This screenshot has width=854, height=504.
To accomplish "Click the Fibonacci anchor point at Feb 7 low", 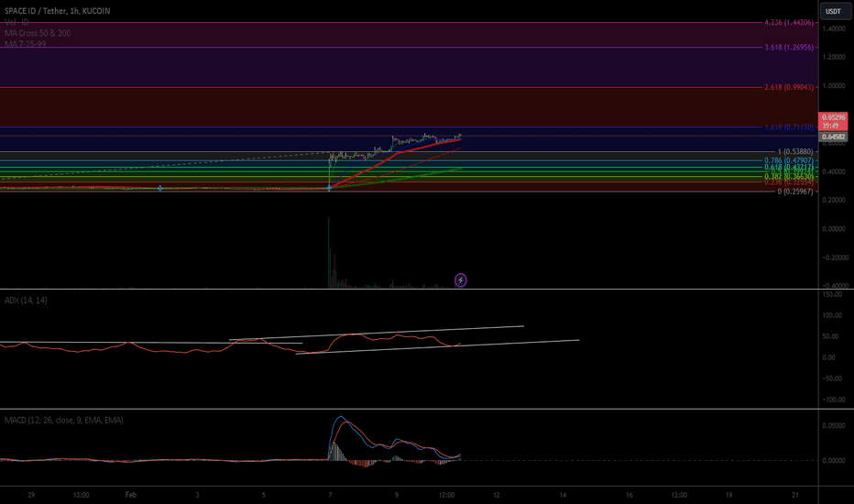I will 329,188.
